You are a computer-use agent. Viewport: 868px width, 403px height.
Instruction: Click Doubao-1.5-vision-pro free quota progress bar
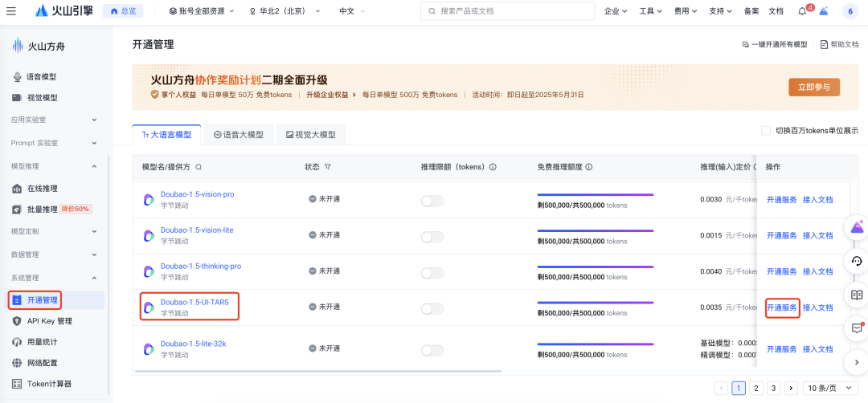coord(596,194)
